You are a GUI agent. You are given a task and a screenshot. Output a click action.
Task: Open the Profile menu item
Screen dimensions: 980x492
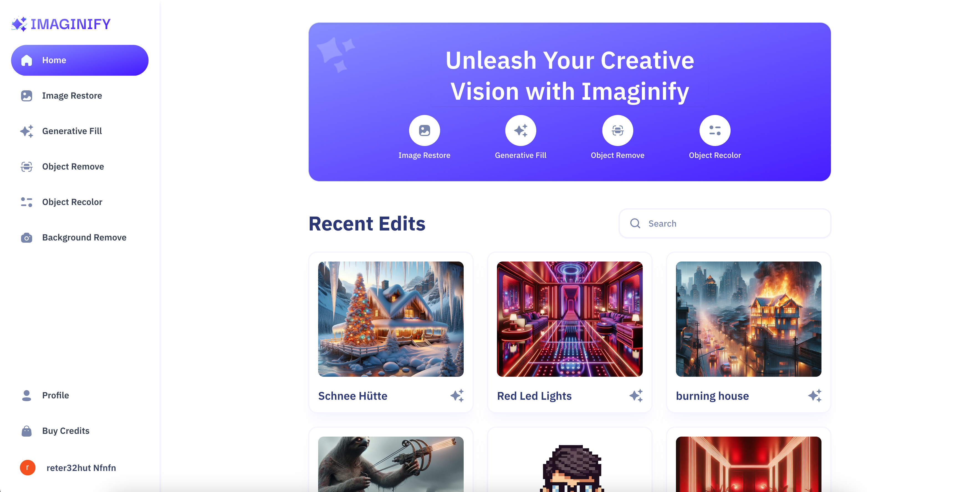[x=55, y=395]
